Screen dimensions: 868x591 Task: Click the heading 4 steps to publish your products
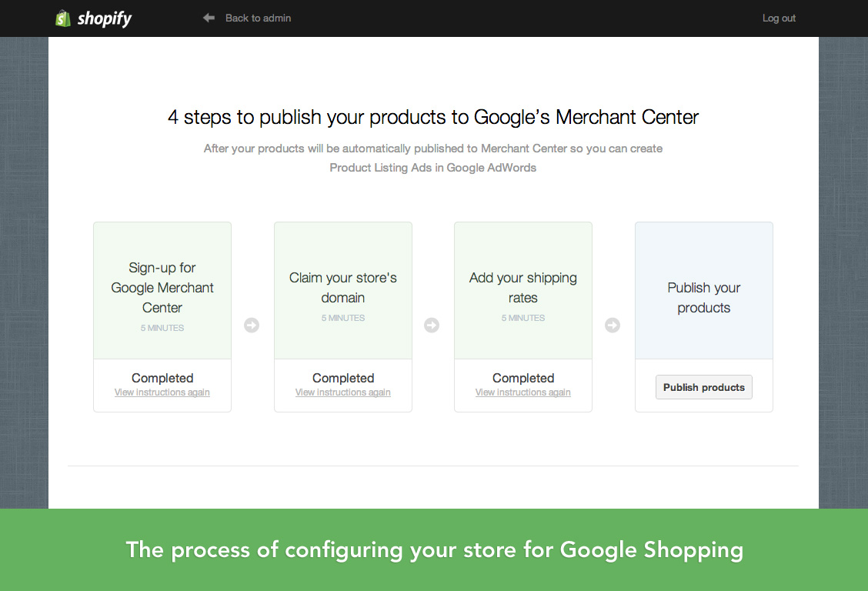433,117
